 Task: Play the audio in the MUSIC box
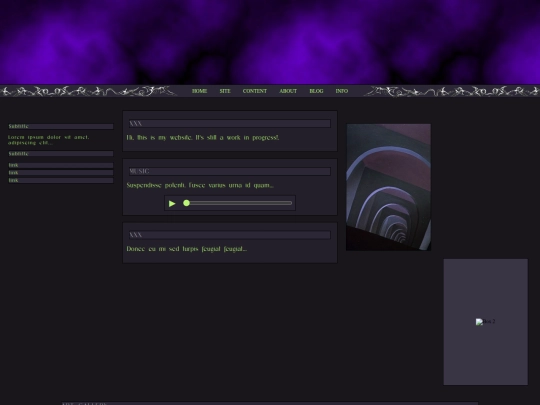pyautogui.click(x=172, y=204)
